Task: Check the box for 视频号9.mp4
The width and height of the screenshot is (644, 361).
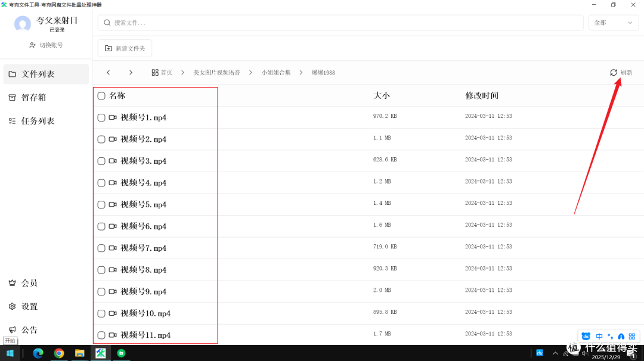Action: (x=101, y=292)
